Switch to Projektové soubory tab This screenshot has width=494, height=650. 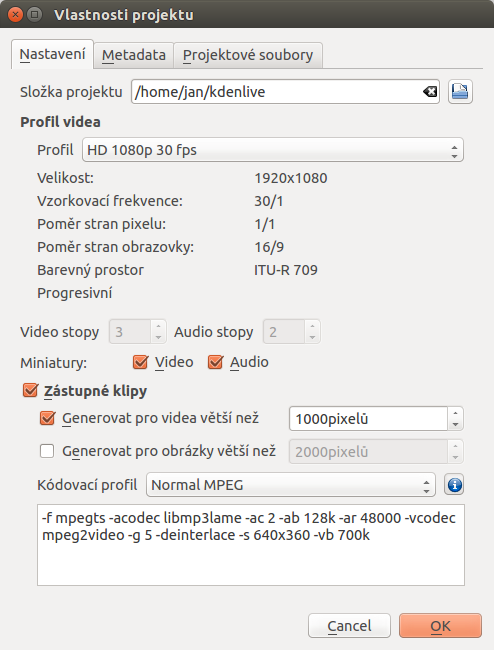(x=248, y=55)
